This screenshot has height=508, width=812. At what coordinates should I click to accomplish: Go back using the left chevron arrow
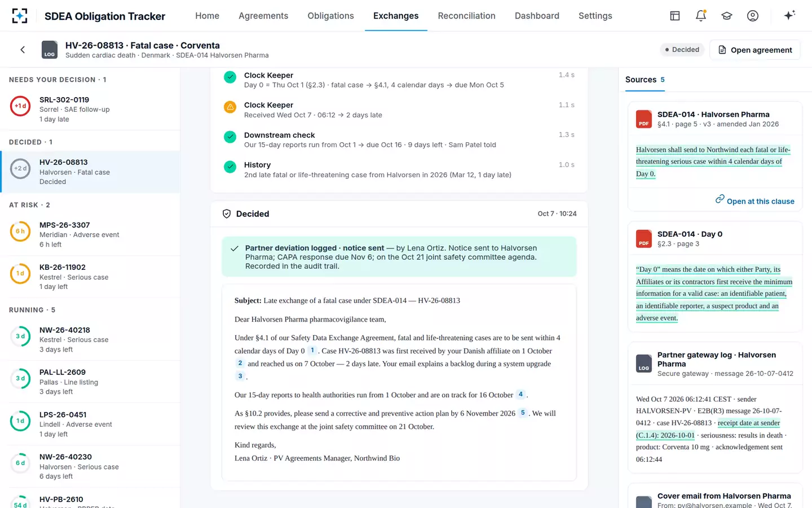(23, 50)
